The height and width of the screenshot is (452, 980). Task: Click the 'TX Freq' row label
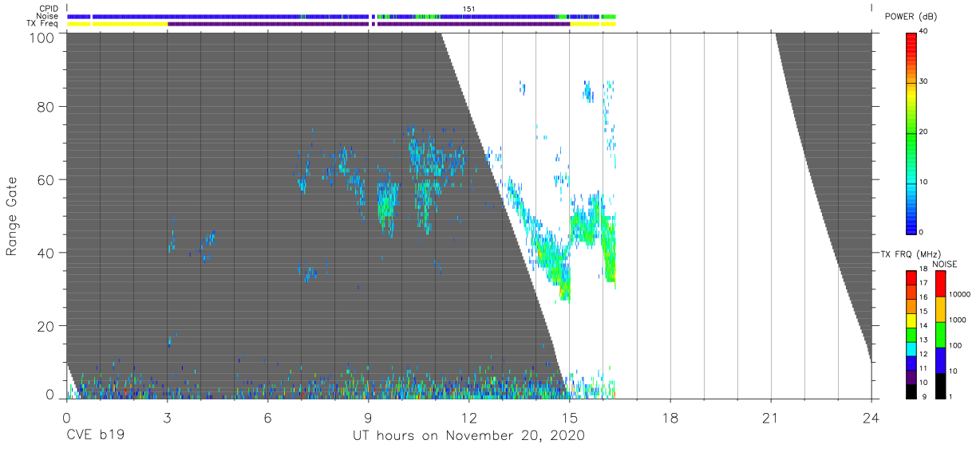43,24
